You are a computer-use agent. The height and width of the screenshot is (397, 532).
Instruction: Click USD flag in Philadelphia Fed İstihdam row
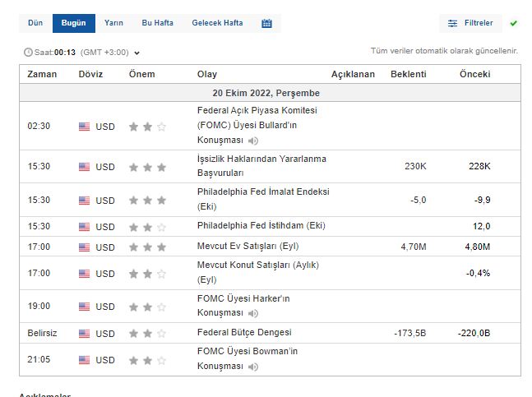pyautogui.click(x=84, y=227)
